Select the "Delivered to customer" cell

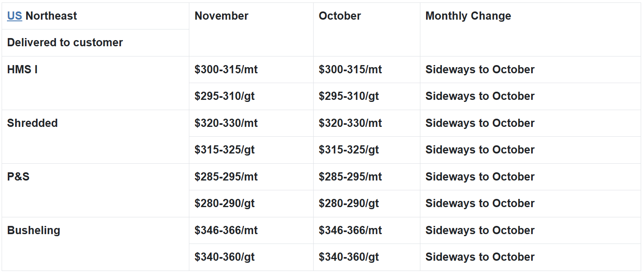pos(65,43)
